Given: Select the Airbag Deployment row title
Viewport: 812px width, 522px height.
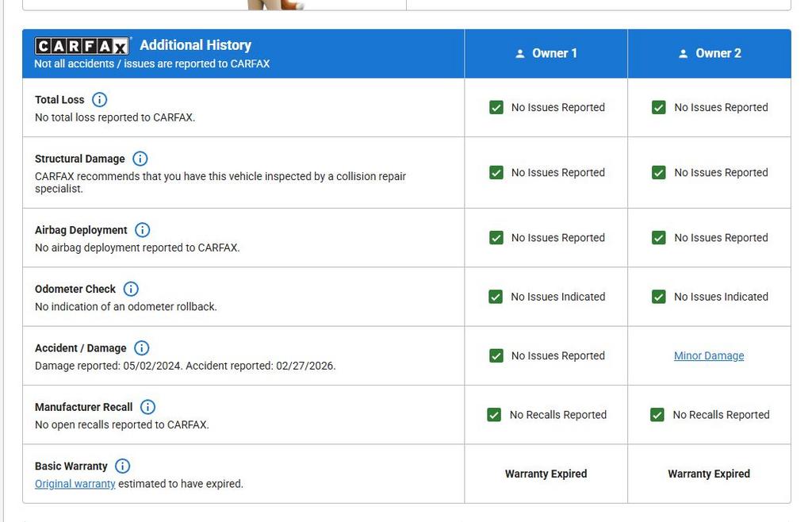Looking at the screenshot, I should (81, 230).
